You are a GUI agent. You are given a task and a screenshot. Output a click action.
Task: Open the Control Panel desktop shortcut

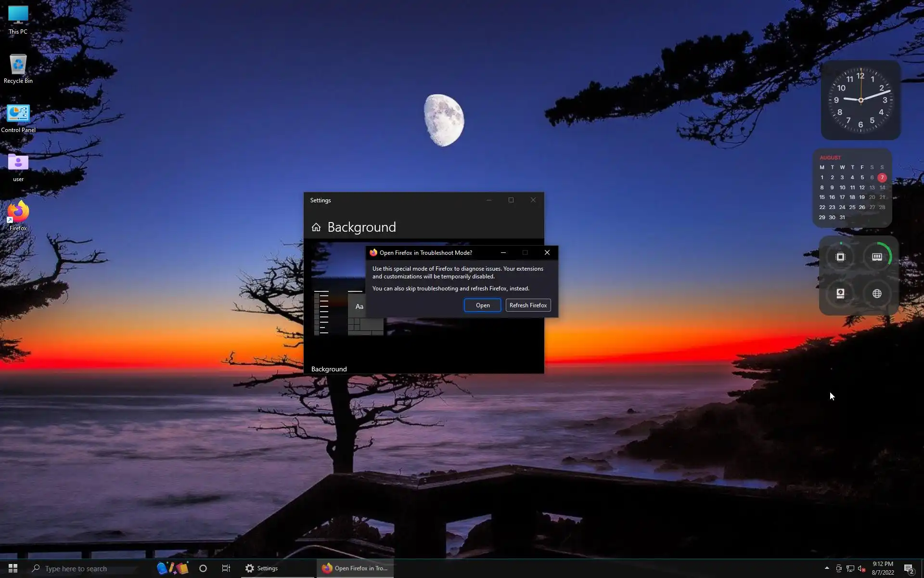tap(18, 118)
